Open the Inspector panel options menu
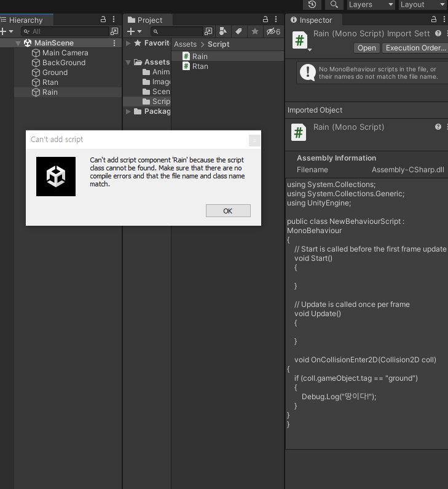The height and width of the screenshot is (489, 448). [444, 19]
